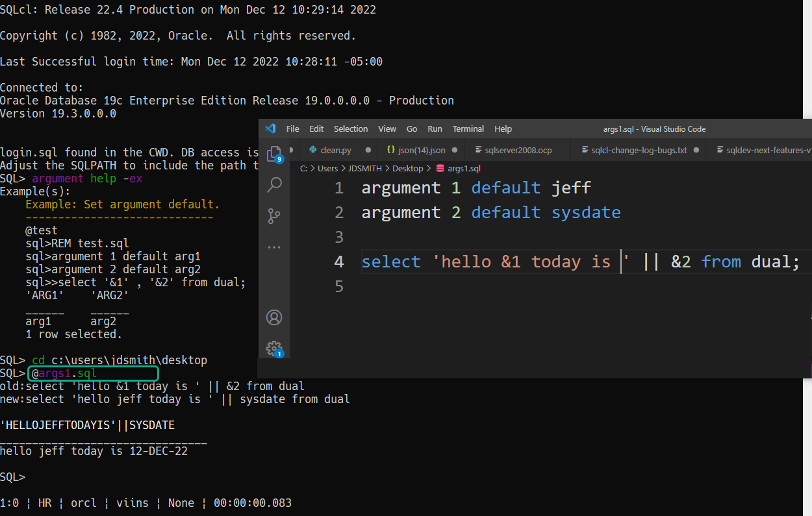Open the Terminal menu
This screenshot has width=812, height=516.
pyautogui.click(x=468, y=129)
